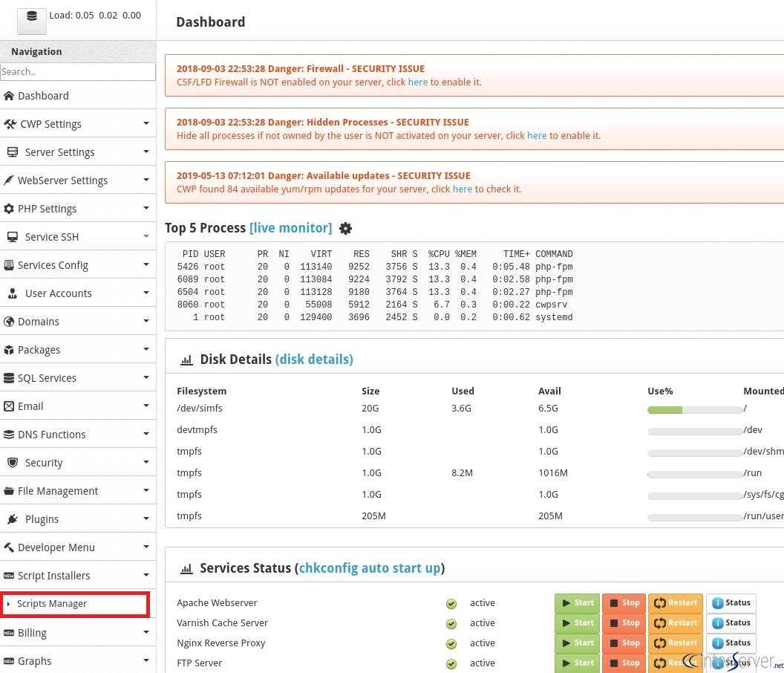Open the disk details link

(x=314, y=360)
